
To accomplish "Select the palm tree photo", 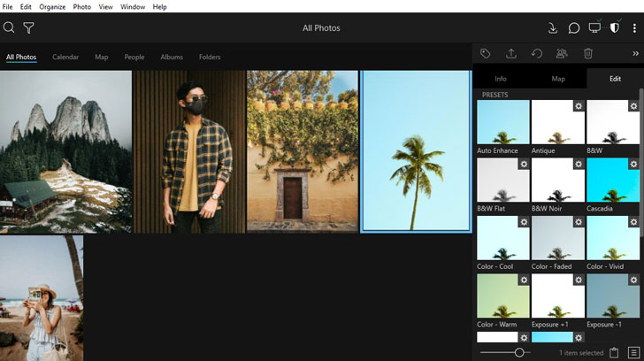I will pyautogui.click(x=416, y=151).
